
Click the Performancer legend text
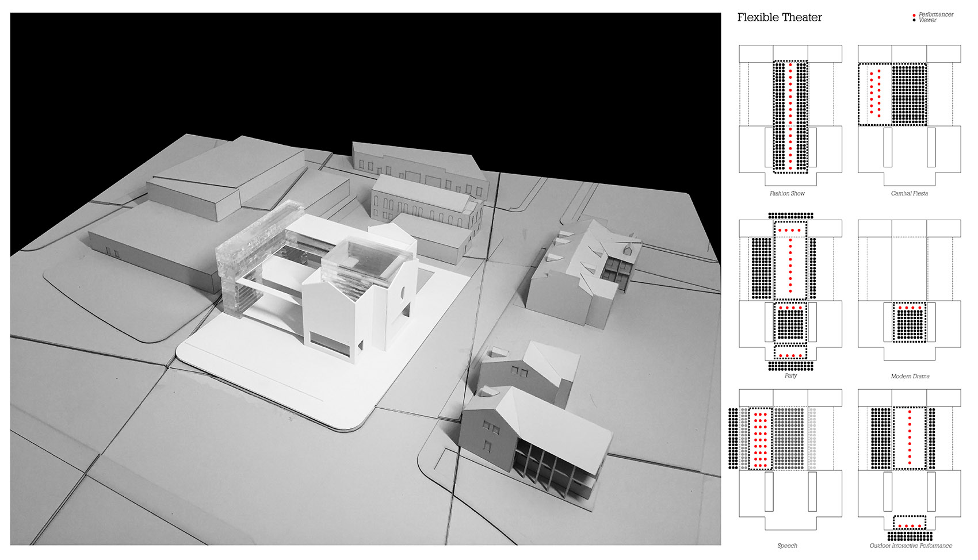pos(936,14)
